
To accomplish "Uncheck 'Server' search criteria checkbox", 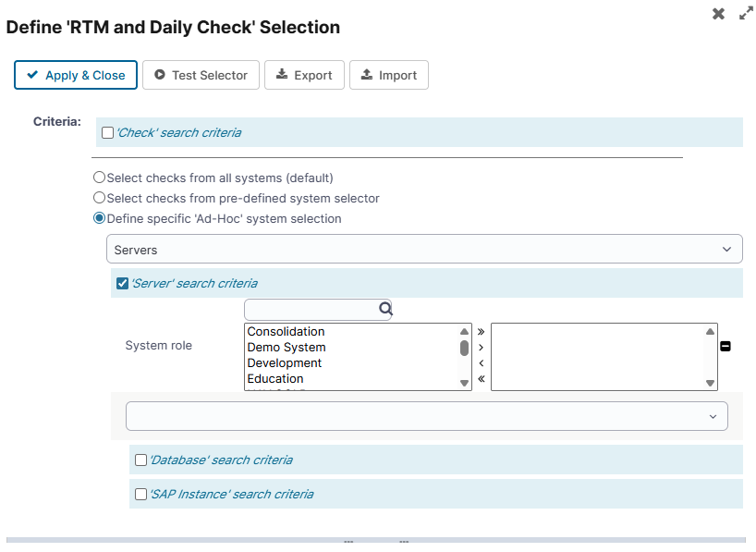I will [123, 283].
